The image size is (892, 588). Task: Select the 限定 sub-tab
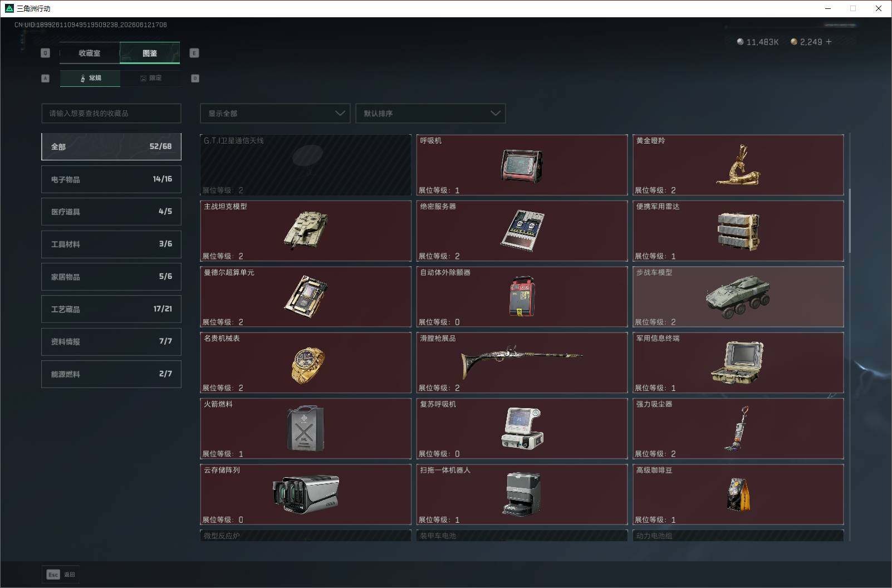pyautogui.click(x=150, y=78)
